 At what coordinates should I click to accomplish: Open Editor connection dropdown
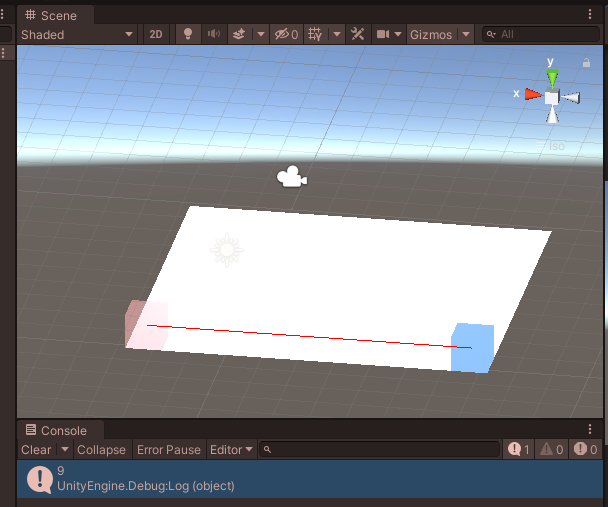[231, 450]
